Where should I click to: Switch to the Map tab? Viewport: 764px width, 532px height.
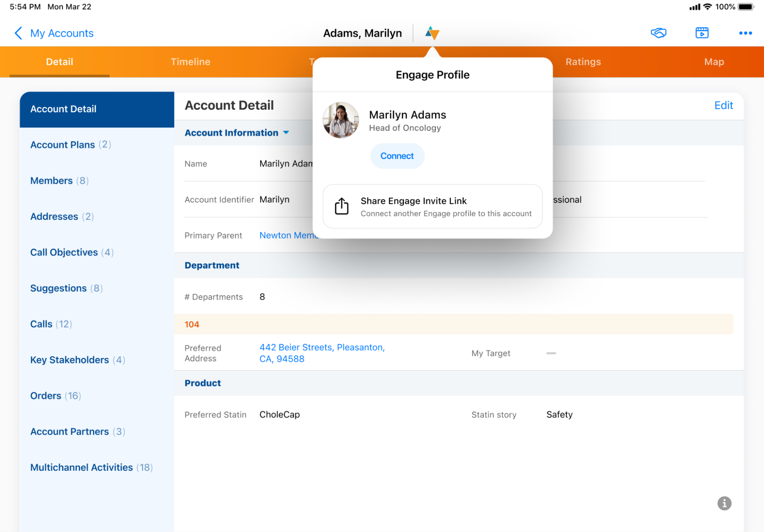click(x=714, y=62)
